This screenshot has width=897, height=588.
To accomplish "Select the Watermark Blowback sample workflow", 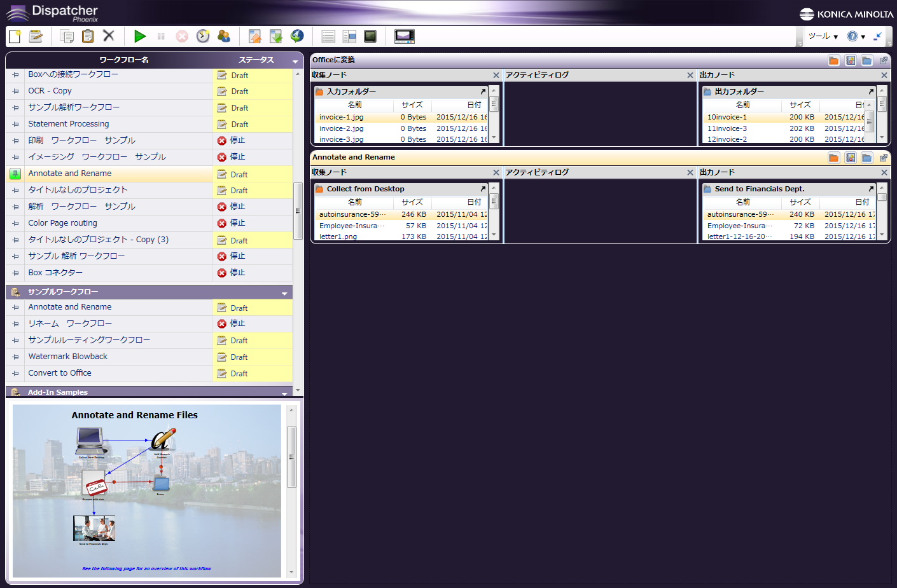I will pos(68,357).
